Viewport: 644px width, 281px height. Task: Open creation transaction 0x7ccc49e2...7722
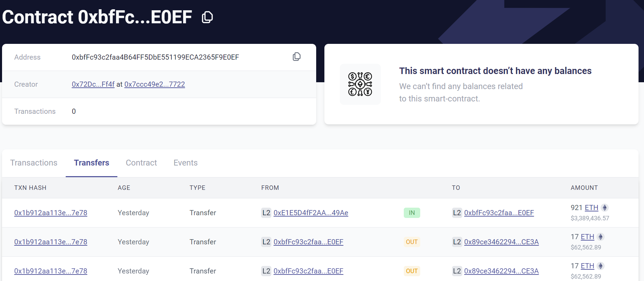(x=155, y=84)
